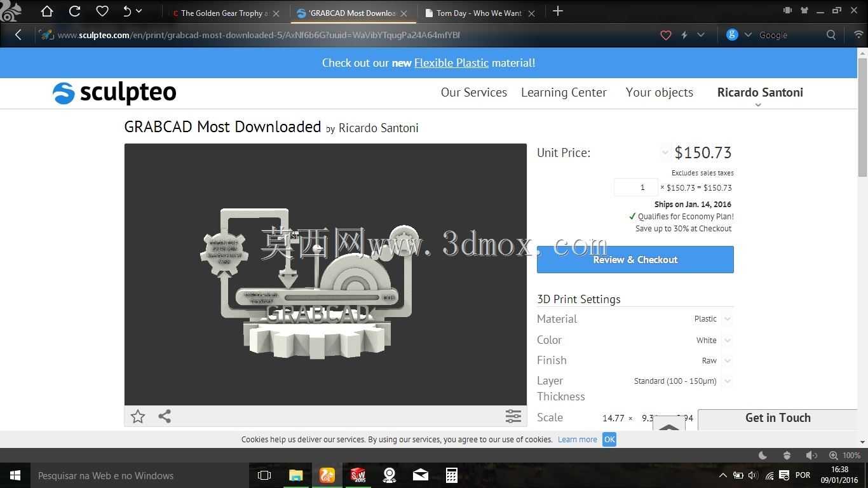The image size is (868, 488).
Task: Click the author name Ricardo Santoni link
Action: [x=379, y=128]
